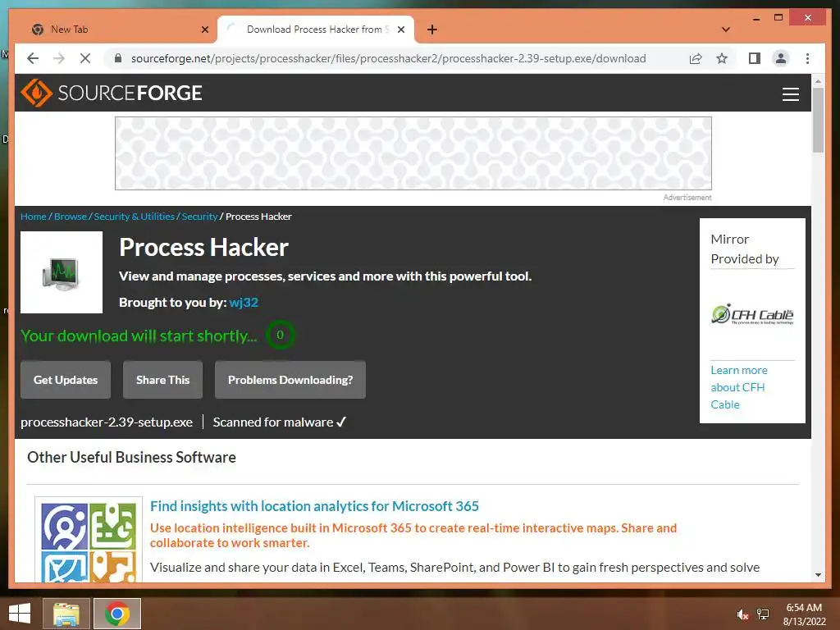Open File Explorer from the taskbar
Viewport: 840px width, 630px height.
click(x=66, y=614)
